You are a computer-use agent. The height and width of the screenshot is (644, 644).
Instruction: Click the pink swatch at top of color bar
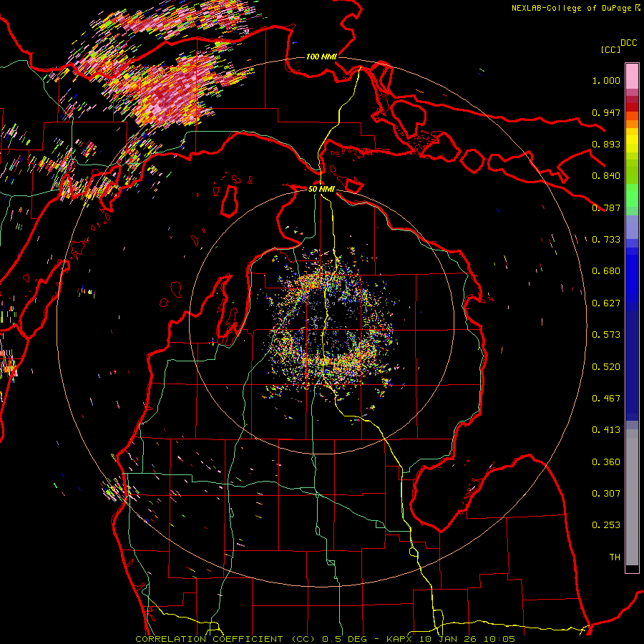coord(632,76)
